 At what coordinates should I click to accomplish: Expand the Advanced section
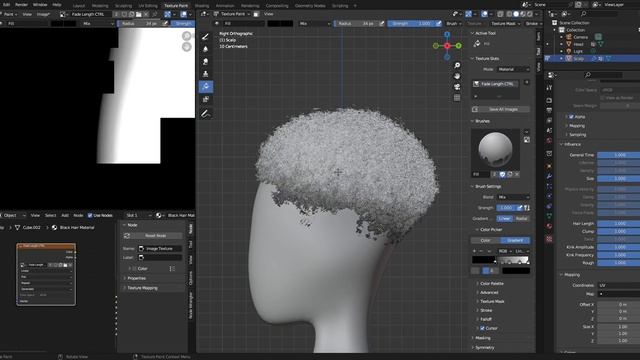pyautogui.click(x=489, y=292)
